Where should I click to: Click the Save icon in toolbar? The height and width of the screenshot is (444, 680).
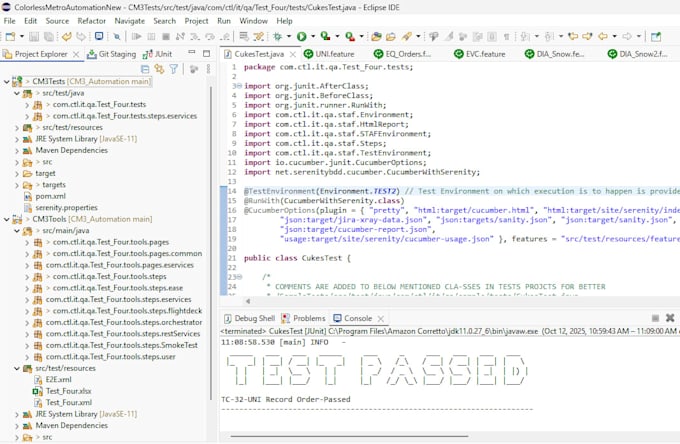tap(34, 36)
